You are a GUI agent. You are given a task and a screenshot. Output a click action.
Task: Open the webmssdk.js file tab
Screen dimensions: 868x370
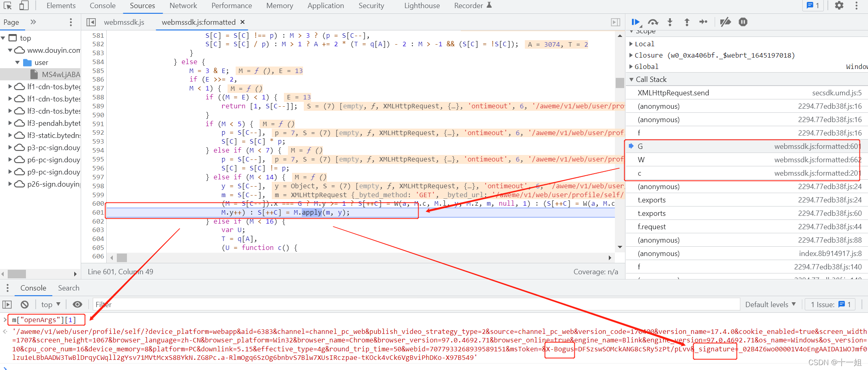click(124, 22)
